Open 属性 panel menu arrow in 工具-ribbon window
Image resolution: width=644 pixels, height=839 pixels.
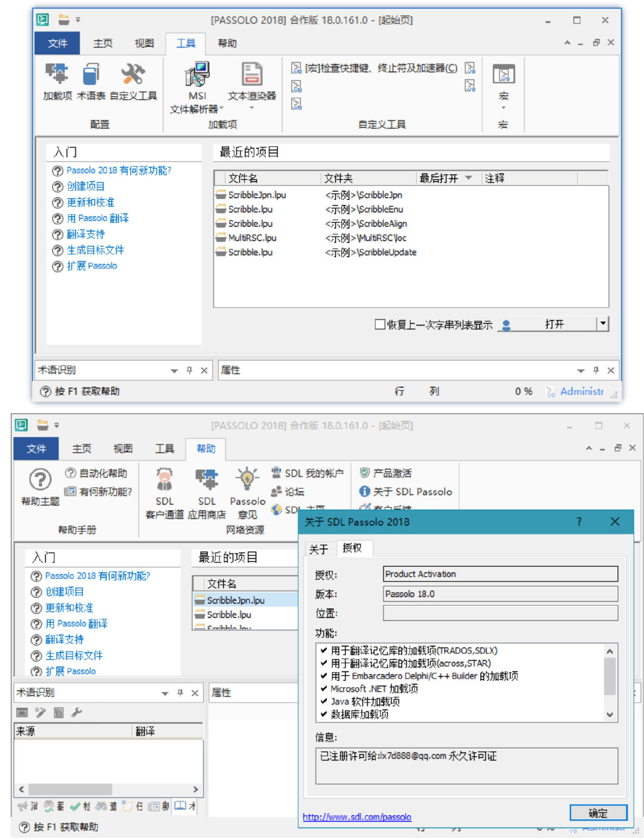(x=581, y=371)
